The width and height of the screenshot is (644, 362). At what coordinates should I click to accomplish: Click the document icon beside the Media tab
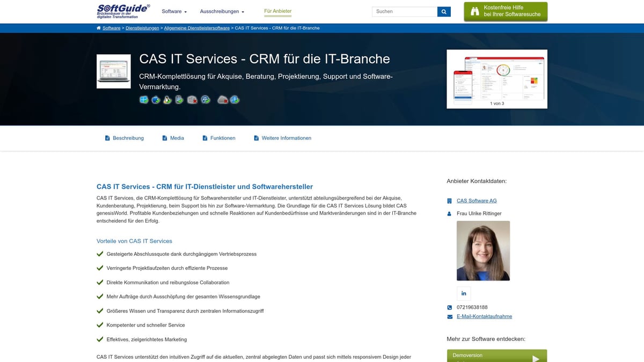coord(165,138)
